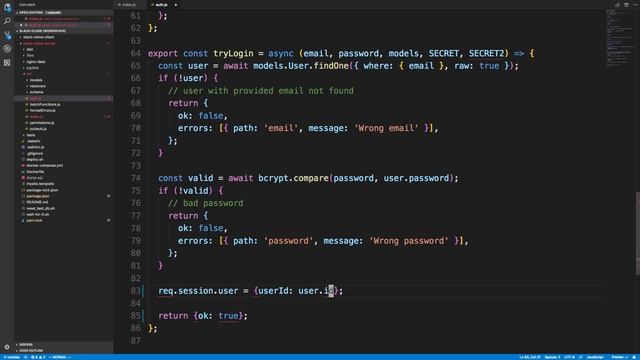
Task: Click the 'Wrong email' string
Action: coord(386,128)
